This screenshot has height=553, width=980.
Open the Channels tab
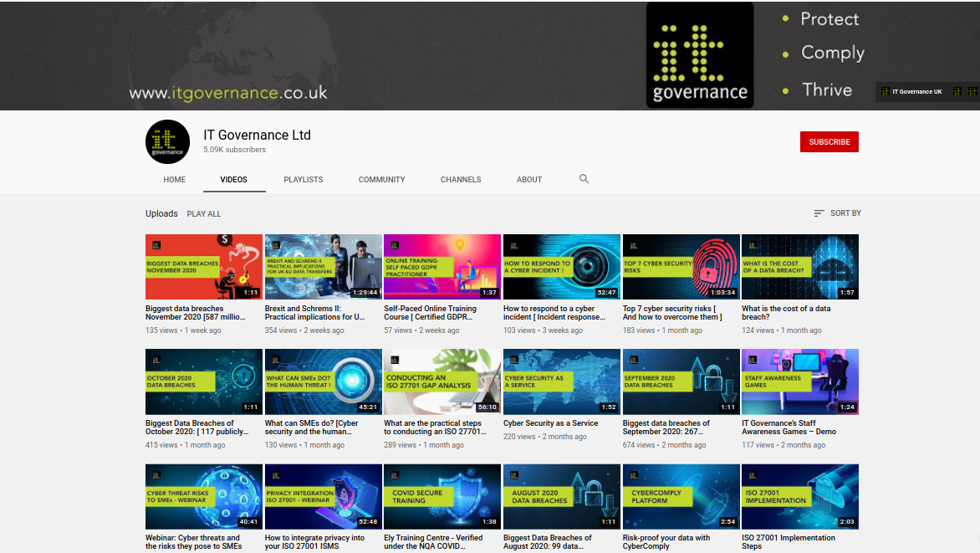pyautogui.click(x=461, y=180)
